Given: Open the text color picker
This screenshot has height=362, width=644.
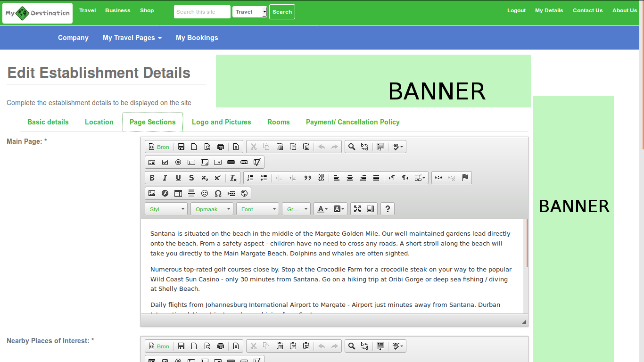Looking at the screenshot, I should (322, 209).
